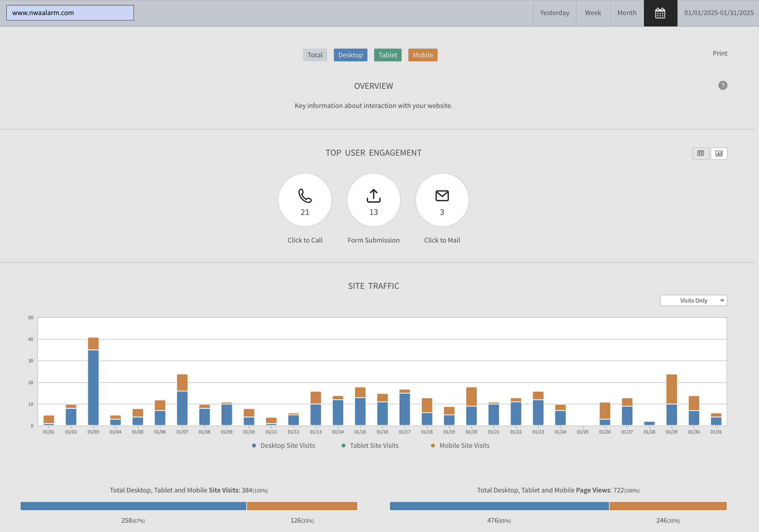Click the website URL selector field
The image size is (759, 532).
tap(70, 13)
